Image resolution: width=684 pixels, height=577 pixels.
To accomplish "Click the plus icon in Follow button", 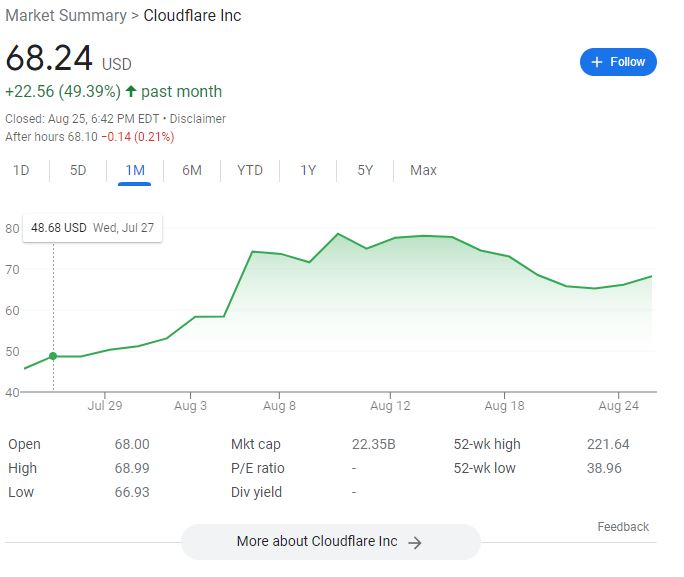I will point(596,62).
